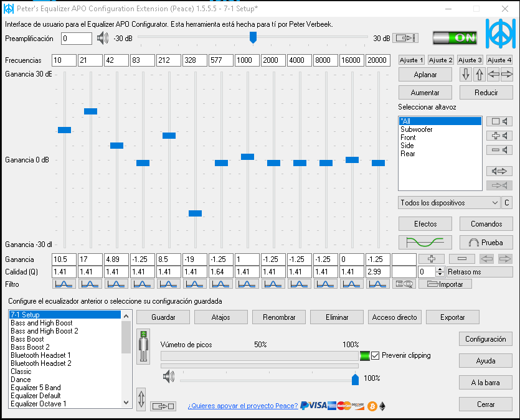This screenshot has height=420, width=520.
Task: Remove a speaker with the minus speaker icon
Action: (499, 150)
